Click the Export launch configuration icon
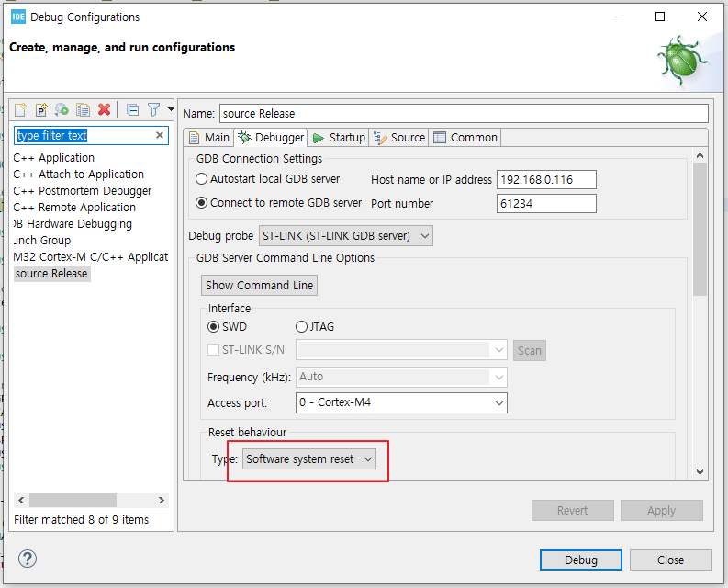The width and height of the screenshot is (728, 588). click(x=62, y=110)
